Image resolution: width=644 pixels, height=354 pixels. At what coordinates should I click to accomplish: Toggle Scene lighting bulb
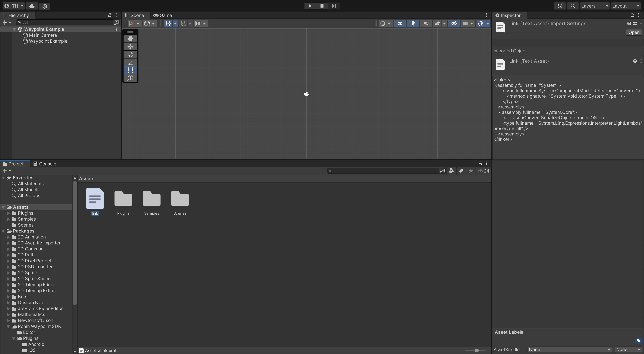click(413, 23)
